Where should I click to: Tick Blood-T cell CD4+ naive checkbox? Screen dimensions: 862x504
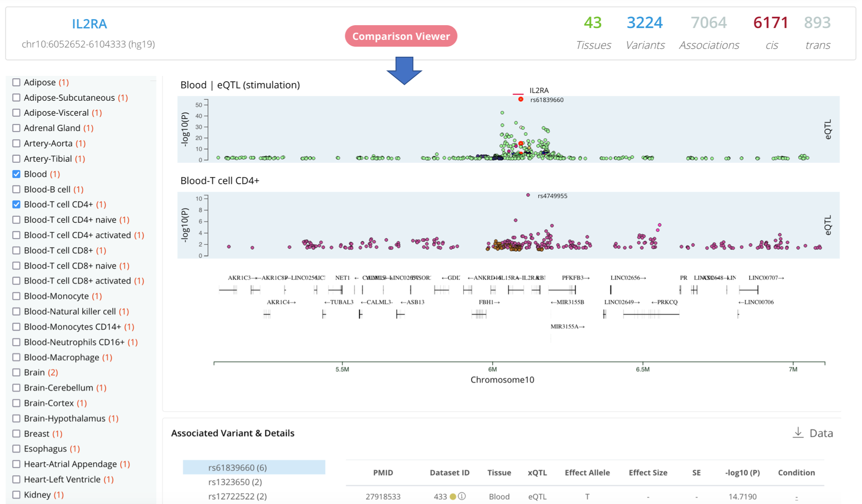[x=16, y=220]
